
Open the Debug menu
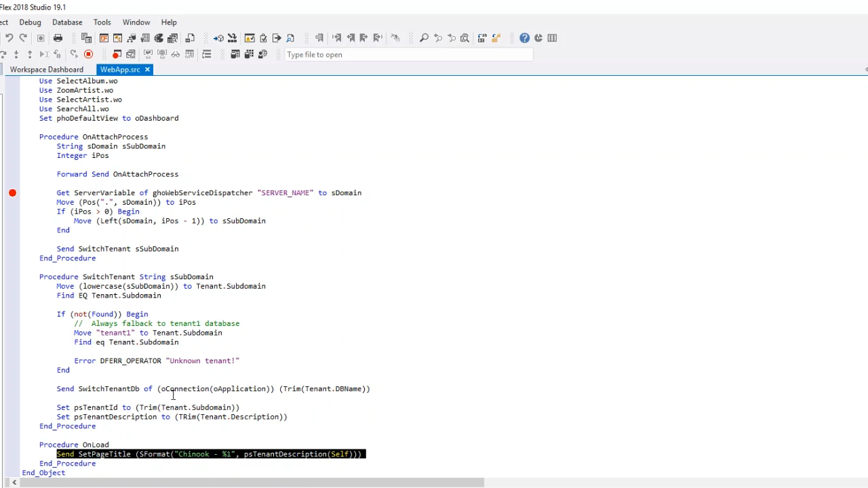click(30, 22)
